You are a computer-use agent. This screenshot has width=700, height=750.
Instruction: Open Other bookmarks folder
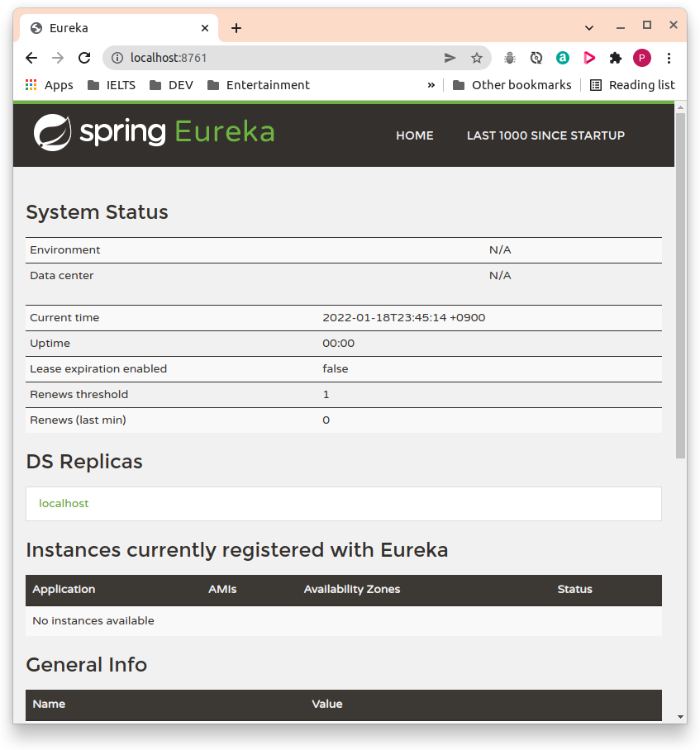point(512,85)
